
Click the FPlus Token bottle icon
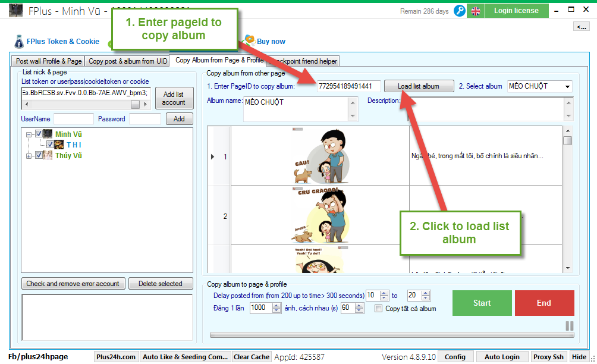coord(18,42)
